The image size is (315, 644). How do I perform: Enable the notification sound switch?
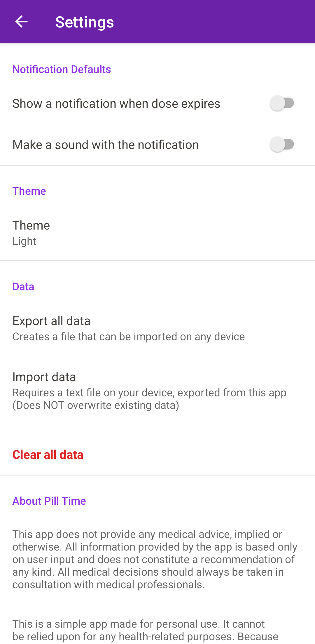(282, 145)
